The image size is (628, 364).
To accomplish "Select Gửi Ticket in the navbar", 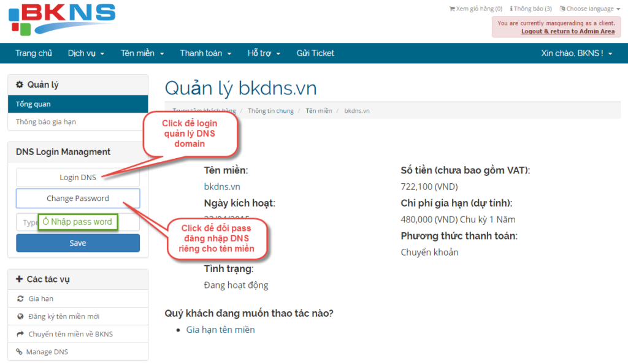I will pyautogui.click(x=315, y=53).
